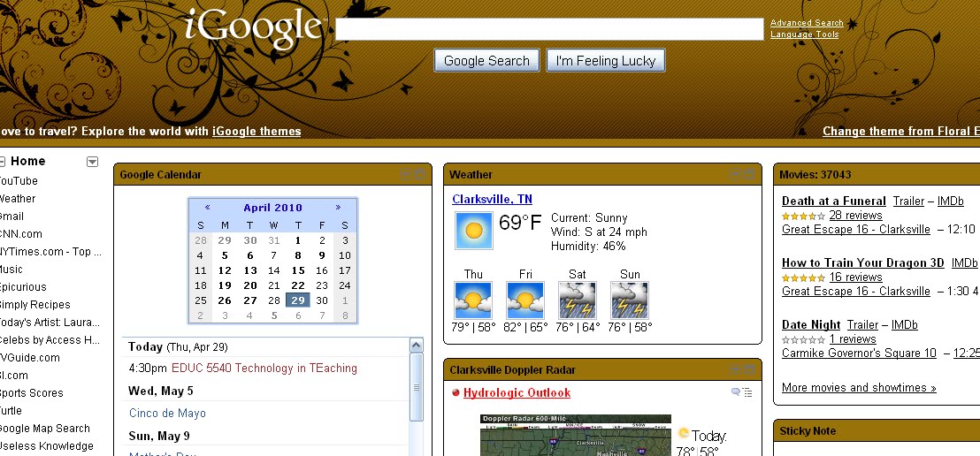Click Sunday's thunderstorm forecast icon
The width and height of the screenshot is (980, 456).
pos(630,300)
